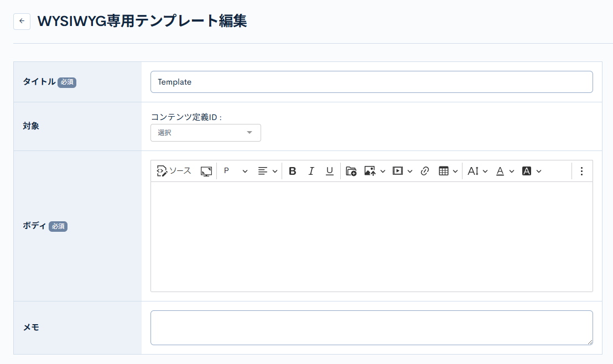
Task: Toggle the editor preview screen icon
Action: coord(205,171)
